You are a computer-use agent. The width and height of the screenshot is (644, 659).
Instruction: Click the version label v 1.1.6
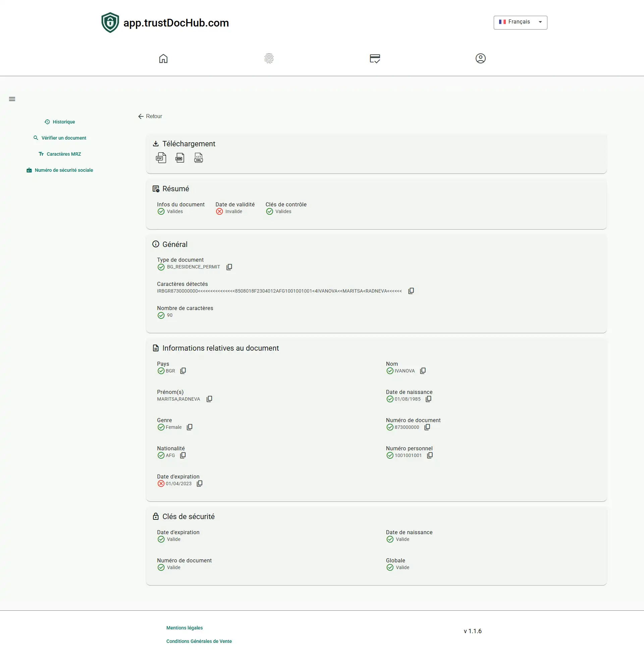tap(473, 631)
